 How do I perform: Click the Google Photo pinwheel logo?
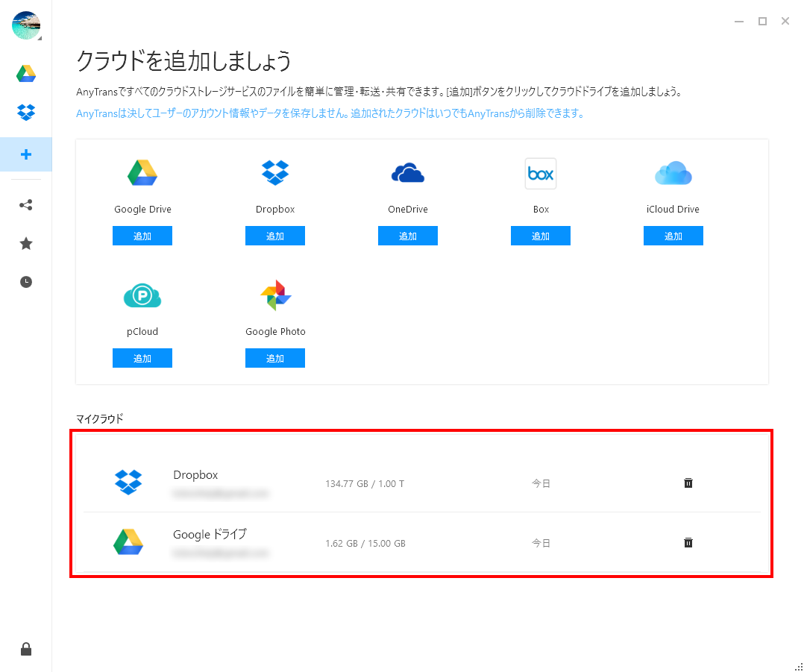click(275, 295)
